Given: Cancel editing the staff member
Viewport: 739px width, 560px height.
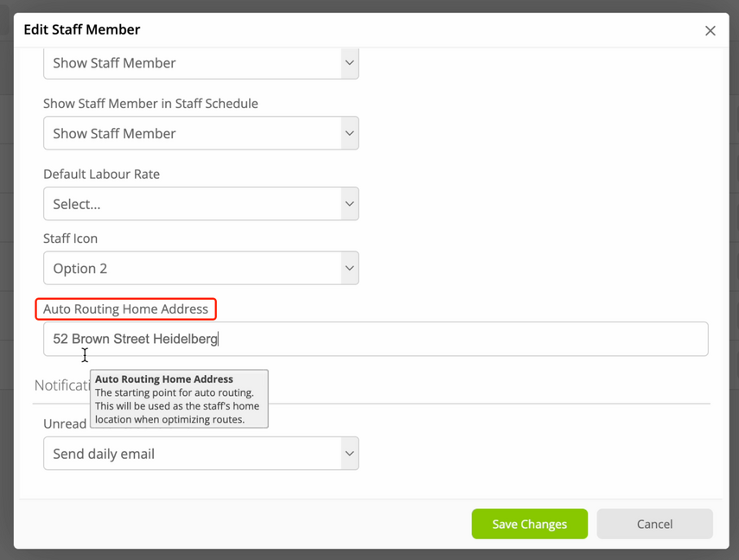Looking at the screenshot, I should 654,524.
